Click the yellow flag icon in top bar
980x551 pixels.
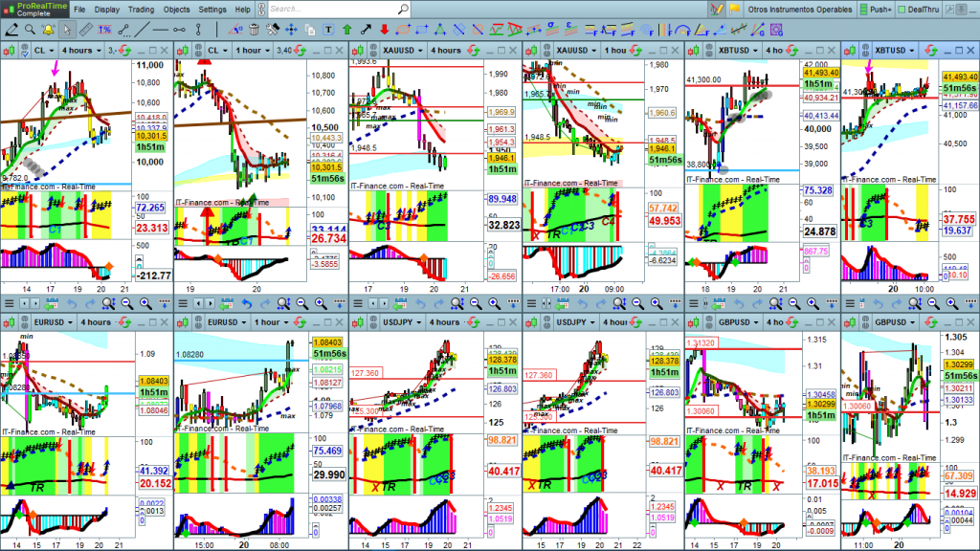(x=735, y=9)
